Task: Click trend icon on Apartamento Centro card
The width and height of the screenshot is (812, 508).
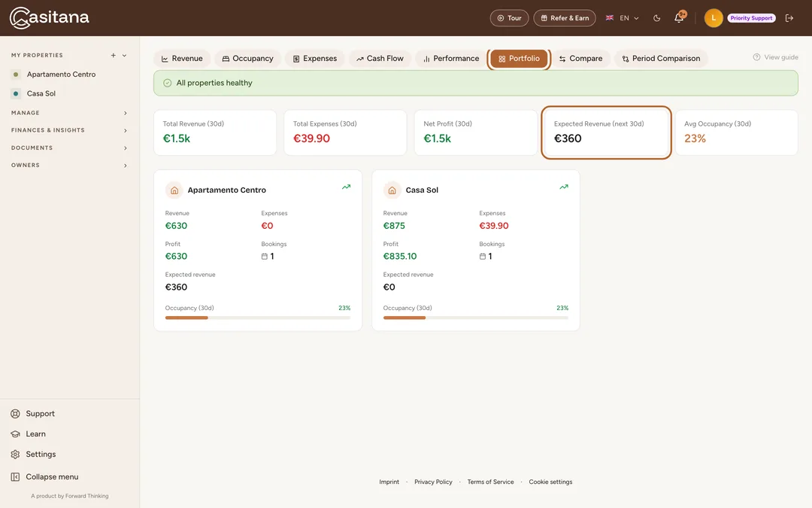Action: coord(346,187)
